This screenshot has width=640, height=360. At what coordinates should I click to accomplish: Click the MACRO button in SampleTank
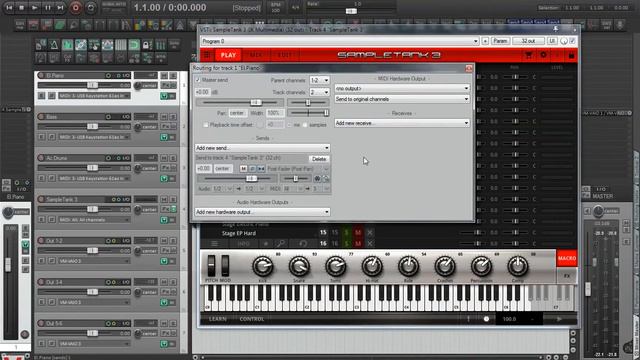pos(567,258)
